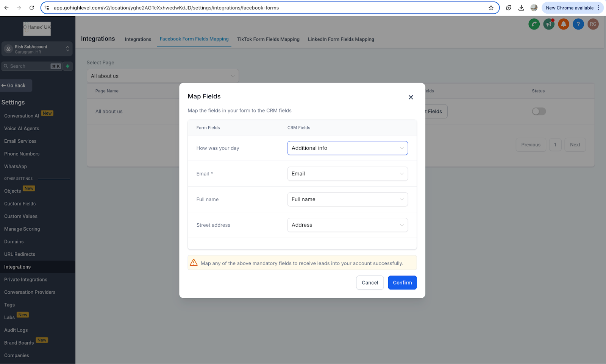Close the Map Fields dialog
606x364 pixels.
tap(411, 97)
